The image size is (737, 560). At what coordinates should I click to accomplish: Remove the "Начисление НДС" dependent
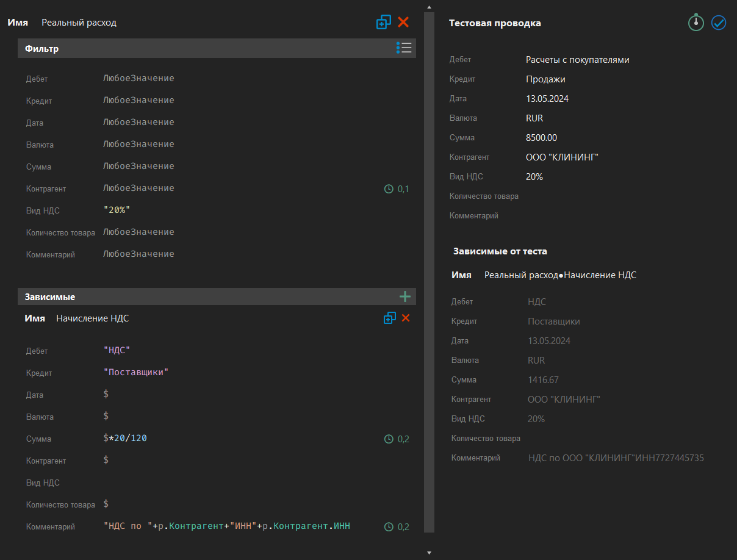coord(406,318)
